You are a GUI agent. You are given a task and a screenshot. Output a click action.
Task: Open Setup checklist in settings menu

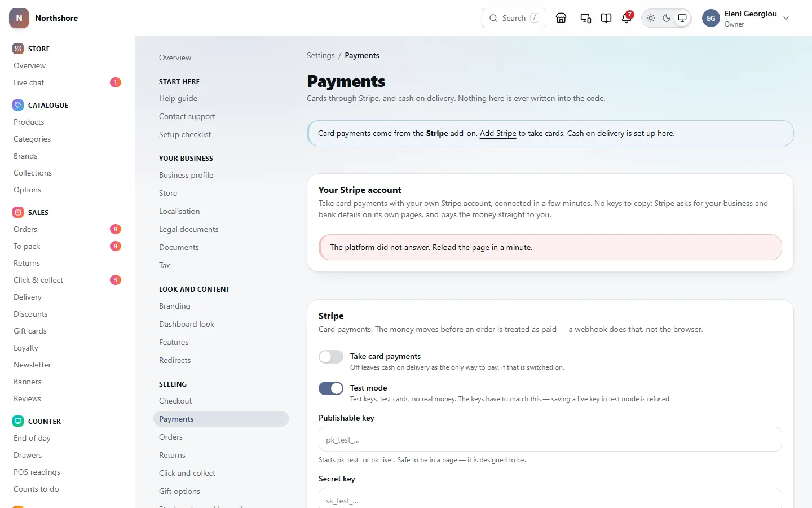pyautogui.click(x=221, y=134)
